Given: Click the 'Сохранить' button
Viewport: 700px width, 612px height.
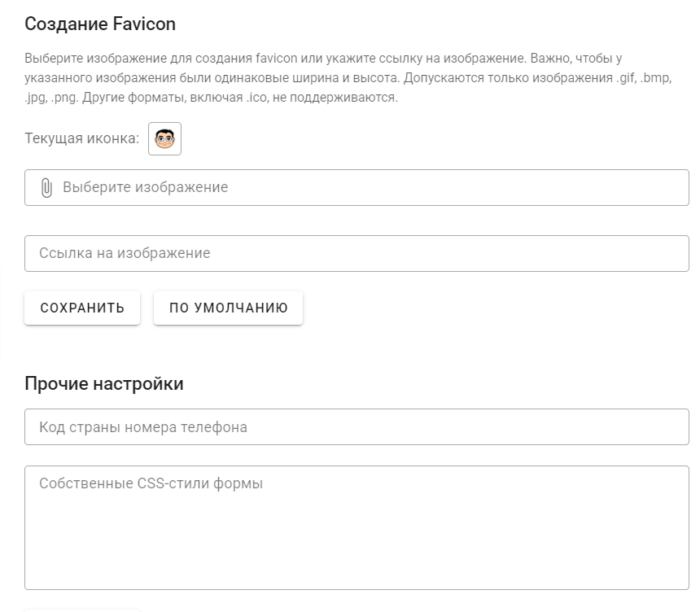Looking at the screenshot, I should pos(82,308).
